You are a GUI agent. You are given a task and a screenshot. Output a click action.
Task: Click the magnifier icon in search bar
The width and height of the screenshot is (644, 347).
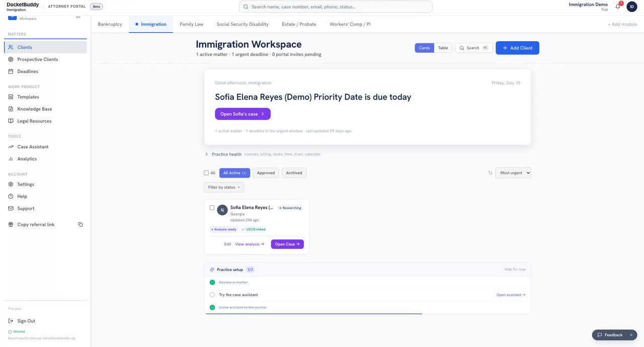tap(246, 7)
